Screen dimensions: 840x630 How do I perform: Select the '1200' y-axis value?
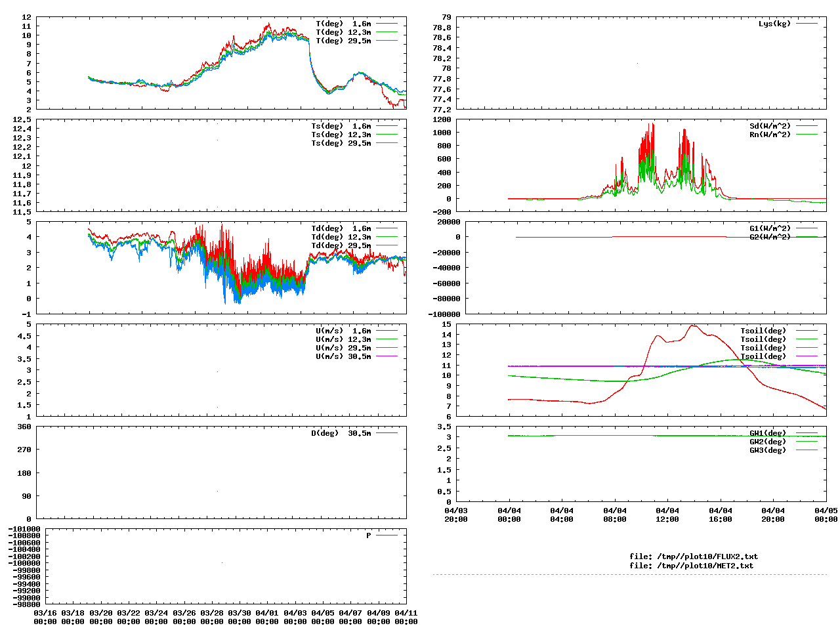pos(442,119)
